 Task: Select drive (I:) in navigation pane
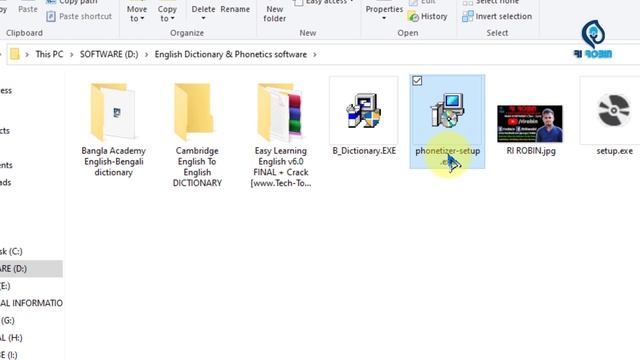click(x=31, y=354)
